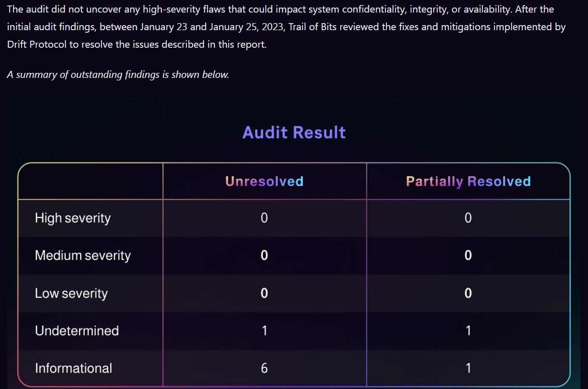Click the Audit Result heading
The height and width of the screenshot is (389, 588).
(x=294, y=133)
